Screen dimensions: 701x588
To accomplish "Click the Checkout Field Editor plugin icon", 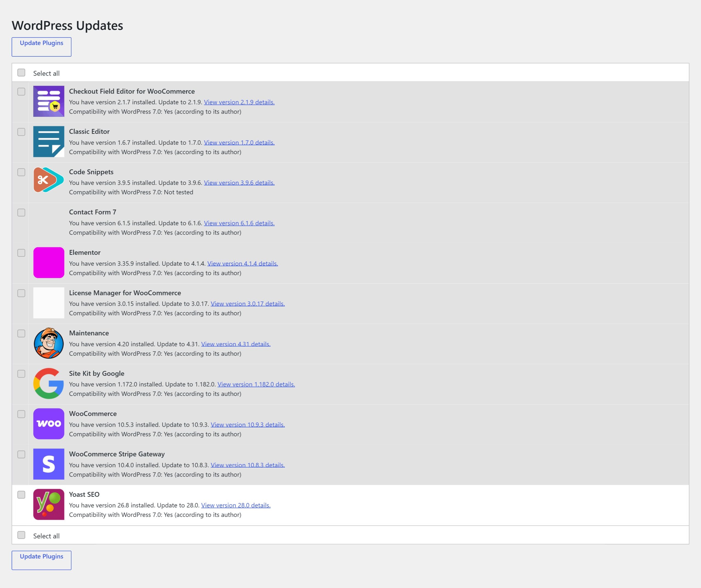I will 49,101.
